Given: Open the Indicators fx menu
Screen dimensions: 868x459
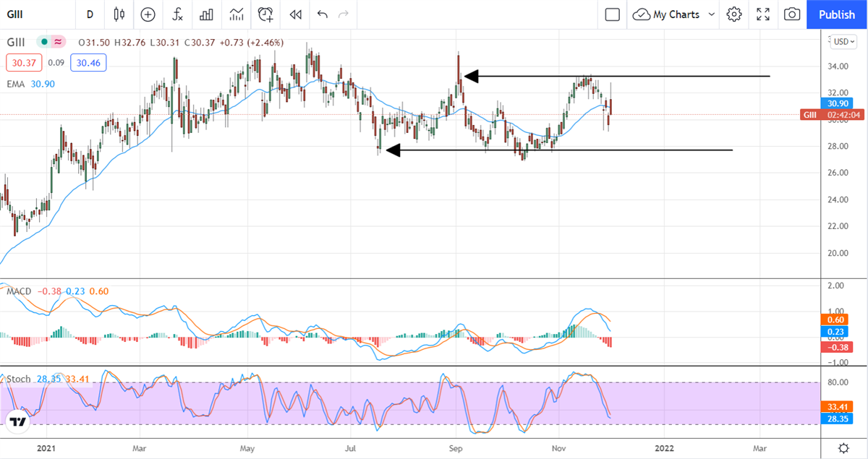Looking at the screenshot, I should click(x=177, y=14).
